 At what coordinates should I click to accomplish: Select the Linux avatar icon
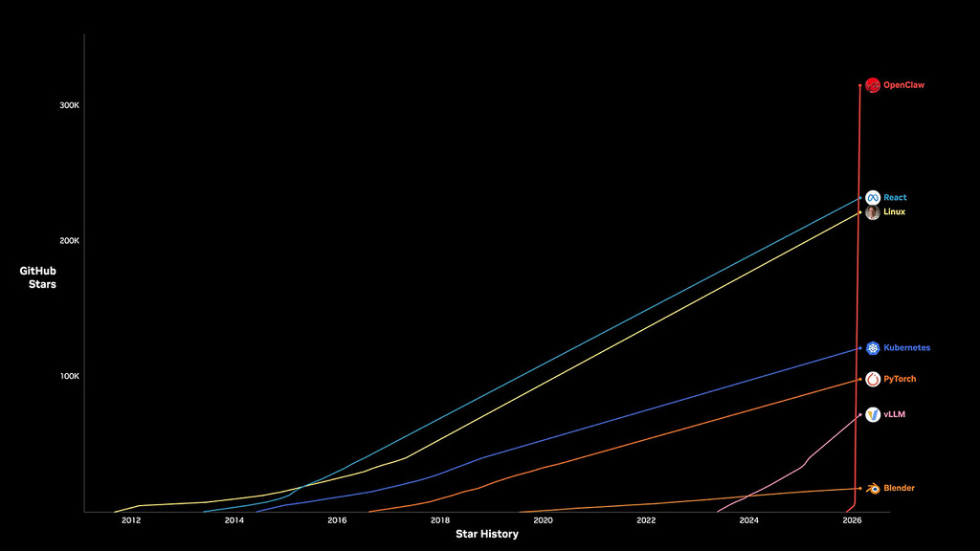873,212
